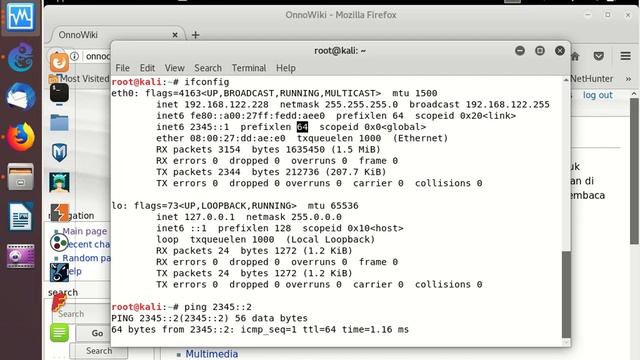Launch the Metasploit 'M' shield icon
Image resolution: width=640 pixels, height=360 pixels.
tap(60, 153)
